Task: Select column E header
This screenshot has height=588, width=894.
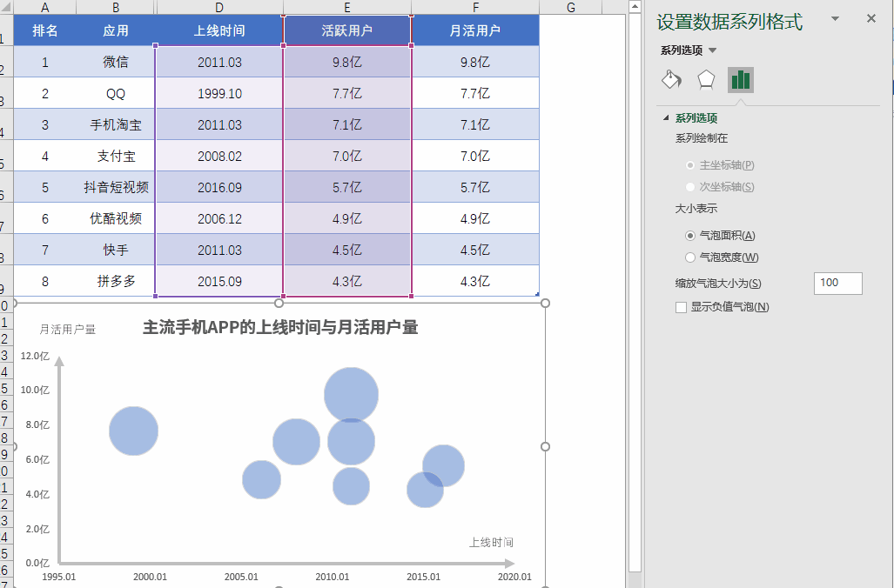Action: click(346, 8)
